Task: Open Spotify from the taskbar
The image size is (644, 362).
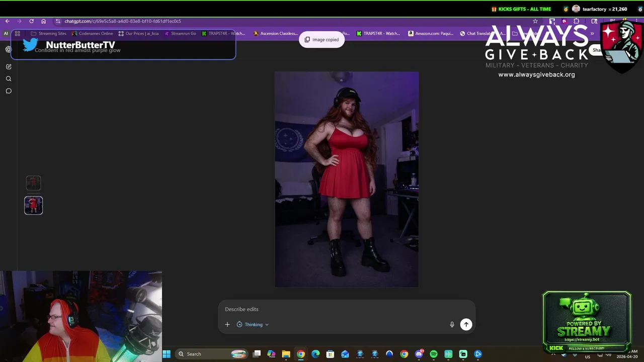Action: click(434, 354)
